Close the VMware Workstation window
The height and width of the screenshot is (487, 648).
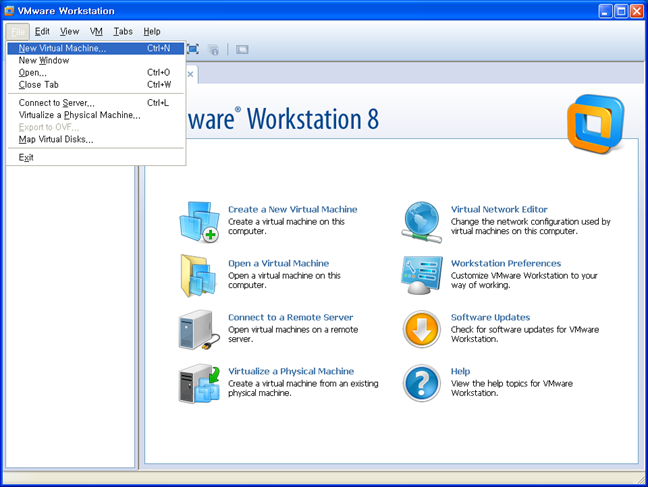pos(637,11)
